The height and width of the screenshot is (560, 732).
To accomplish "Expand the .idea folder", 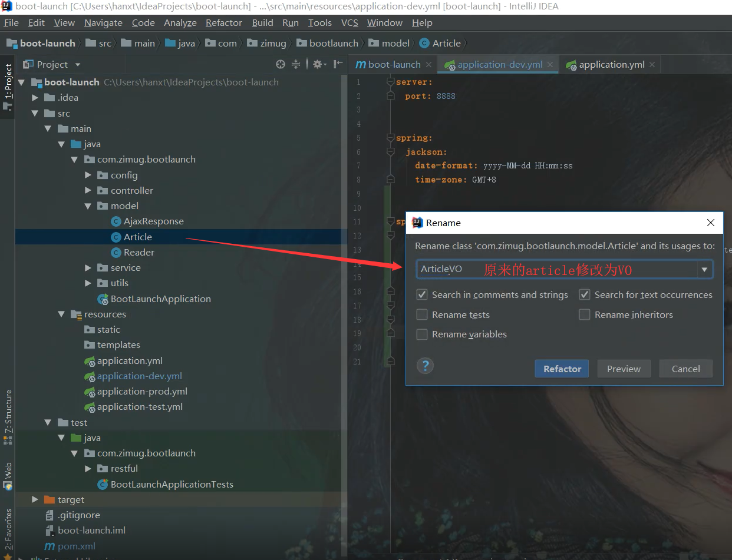I will click(35, 98).
